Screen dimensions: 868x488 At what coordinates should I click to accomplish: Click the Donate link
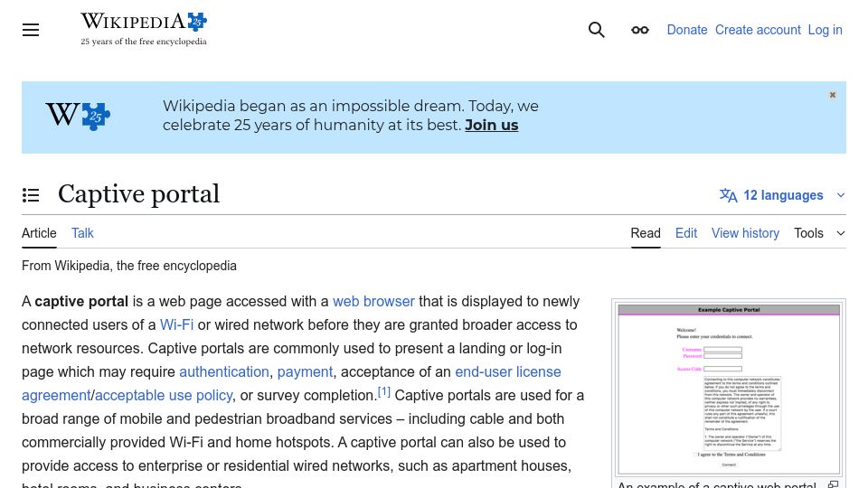pos(687,30)
